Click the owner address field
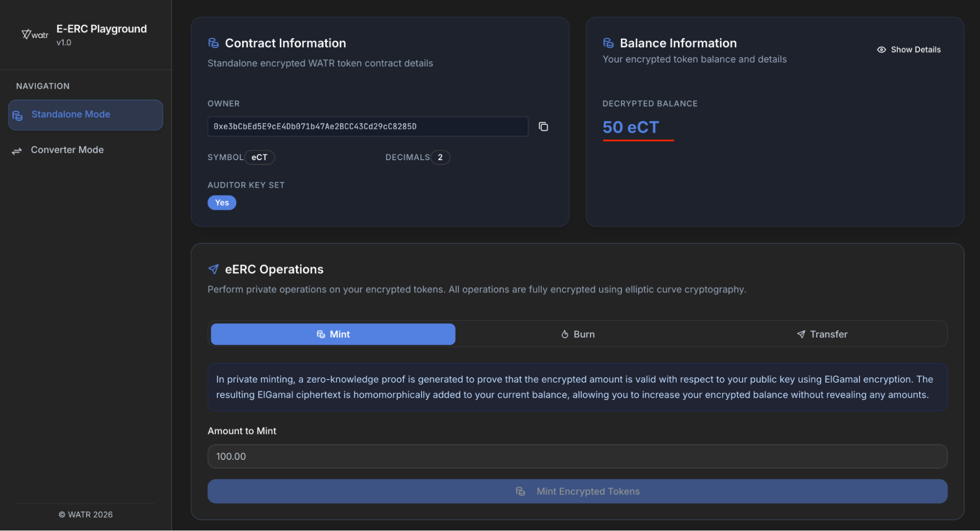The height and width of the screenshot is (531, 980). click(367, 126)
